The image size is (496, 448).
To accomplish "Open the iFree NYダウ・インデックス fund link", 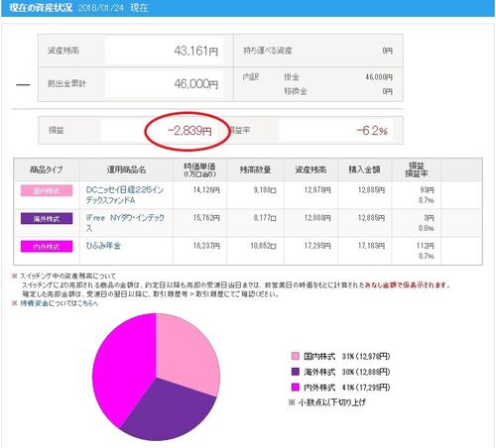I will pos(125,223).
